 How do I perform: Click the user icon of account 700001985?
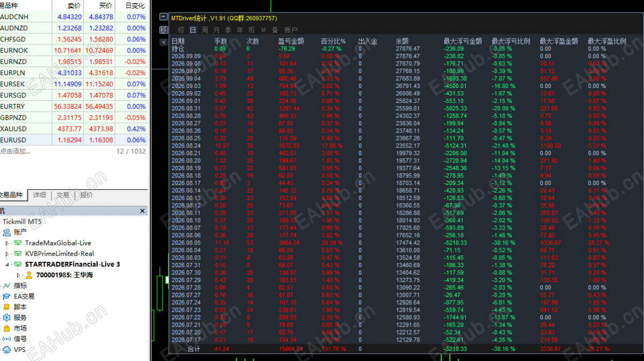(x=29, y=275)
